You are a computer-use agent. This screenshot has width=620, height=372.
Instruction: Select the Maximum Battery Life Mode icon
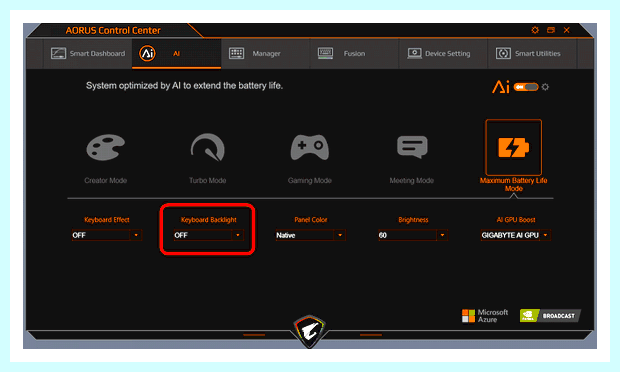pyautogui.click(x=513, y=147)
